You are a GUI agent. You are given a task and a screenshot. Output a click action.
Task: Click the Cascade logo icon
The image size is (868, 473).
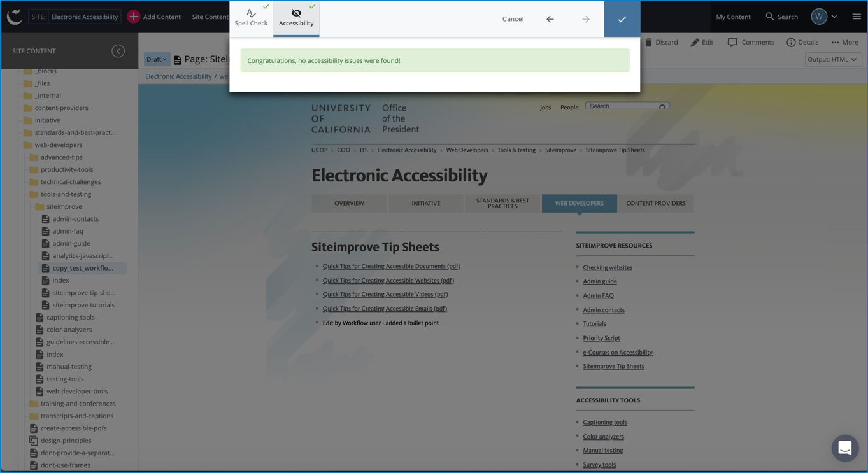[14, 17]
